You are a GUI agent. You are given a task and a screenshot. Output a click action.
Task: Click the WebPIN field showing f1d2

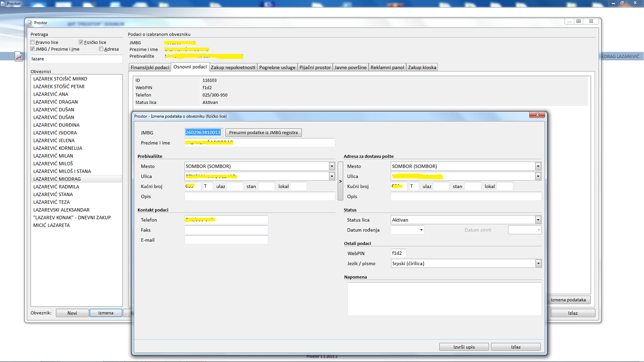[398, 253]
